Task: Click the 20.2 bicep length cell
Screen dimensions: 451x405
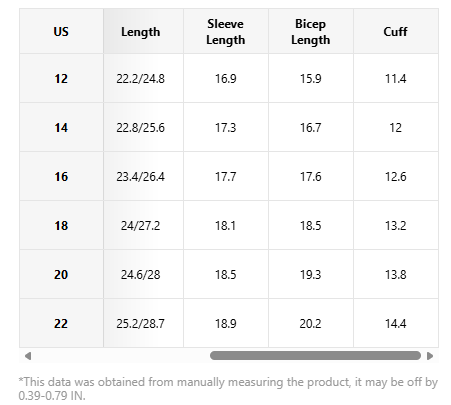Action: coord(311,323)
